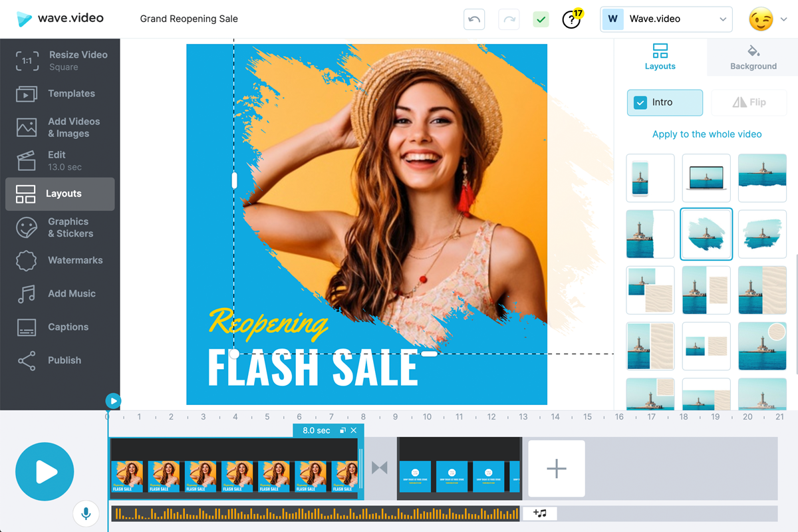This screenshot has width=798, height=532.
Task: Switch to the Background tab
Action: click(753, 58)
